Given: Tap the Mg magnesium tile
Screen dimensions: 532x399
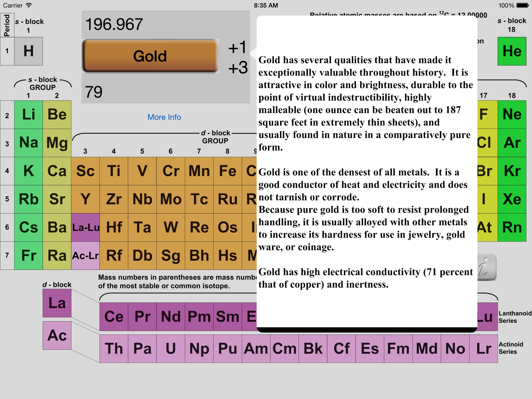Looking at the screenshot, I should point(57,143).
